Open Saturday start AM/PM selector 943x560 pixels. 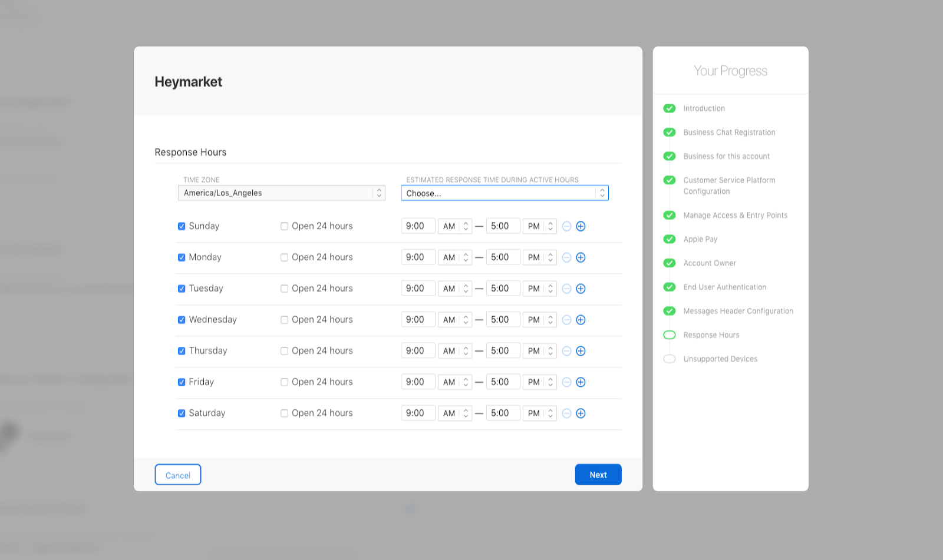point(455,413)
